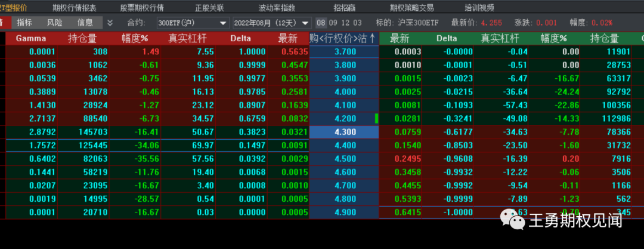Image resolution: width=644 pixels, height=249 pixels.
Task: Expand the double-chevron next to 信息 tab
Action: (x=110, y=23)
